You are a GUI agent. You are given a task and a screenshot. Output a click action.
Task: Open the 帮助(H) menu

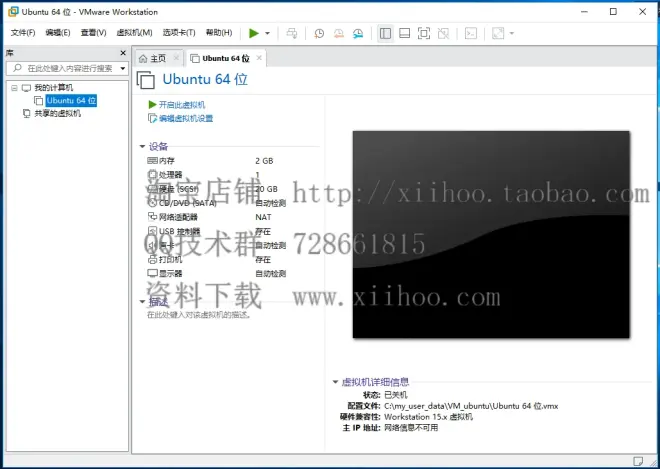tap(219, 33)
